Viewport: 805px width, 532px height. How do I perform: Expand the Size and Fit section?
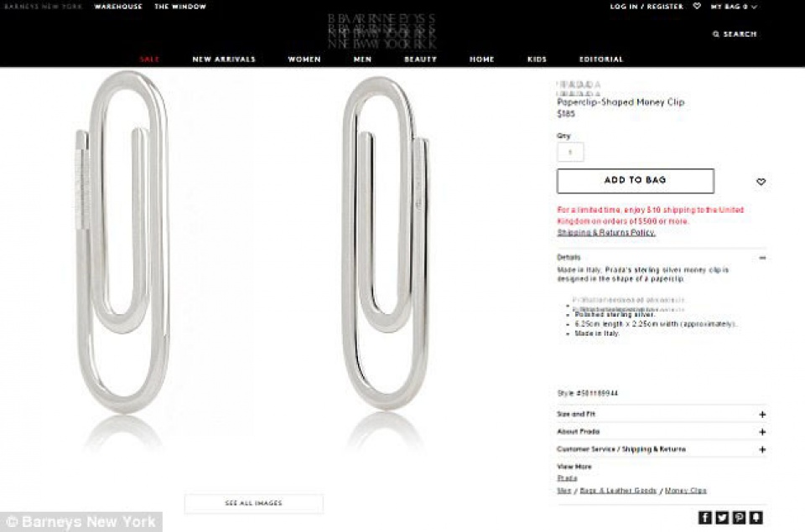coord(762,415)
